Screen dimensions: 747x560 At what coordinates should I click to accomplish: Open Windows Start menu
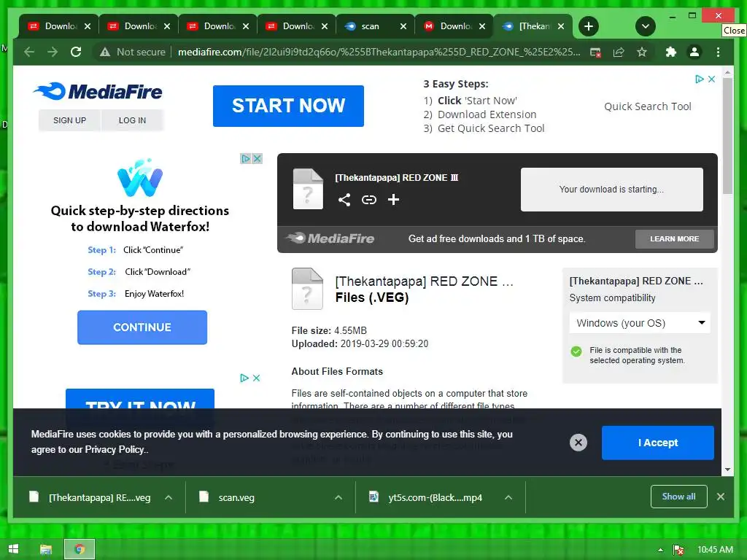(13, 549)
